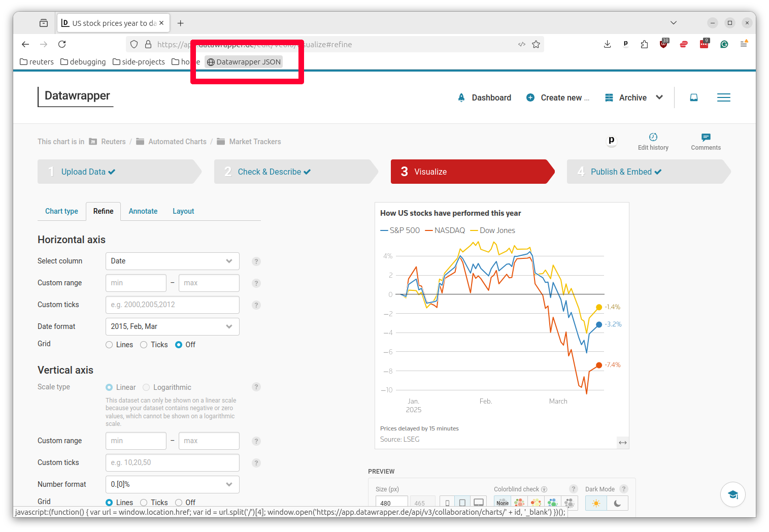Open the Select column Date dropdown
This screenshot has height=532, width=769.
[x=173, y=261]
